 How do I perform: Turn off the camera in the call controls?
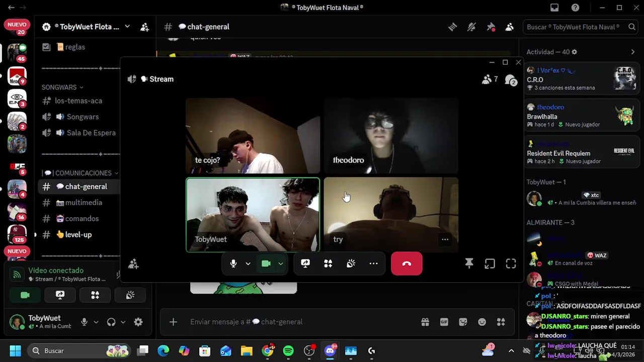tap(266, 263)
